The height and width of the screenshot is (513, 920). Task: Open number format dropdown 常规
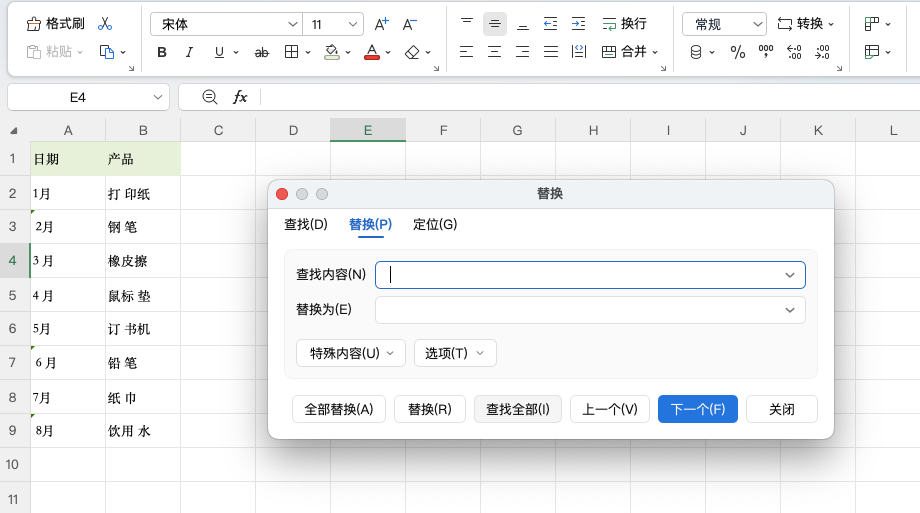[757, 24]
